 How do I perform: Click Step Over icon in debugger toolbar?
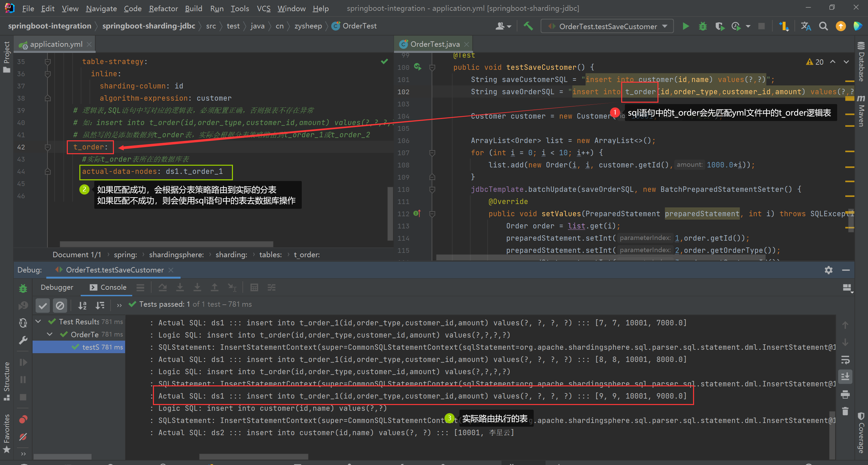163,287
